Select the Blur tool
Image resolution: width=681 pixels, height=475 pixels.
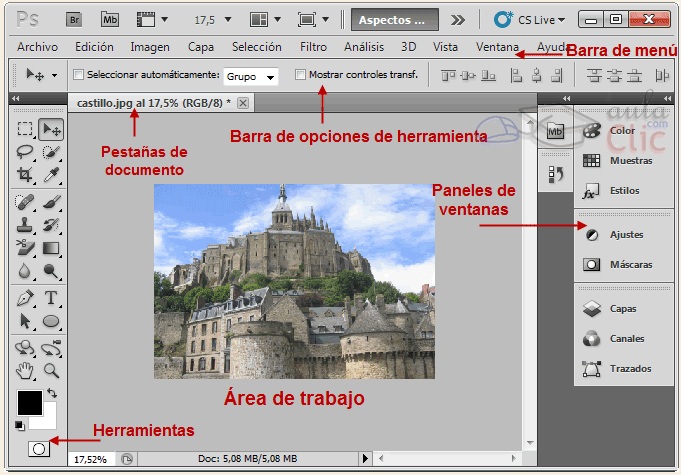tap(25, 271)
